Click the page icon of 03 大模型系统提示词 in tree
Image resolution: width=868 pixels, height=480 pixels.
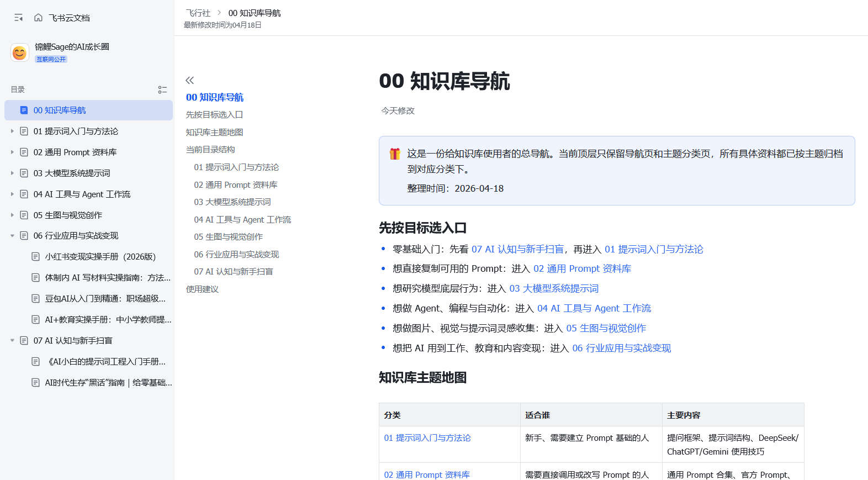[24, 173]
